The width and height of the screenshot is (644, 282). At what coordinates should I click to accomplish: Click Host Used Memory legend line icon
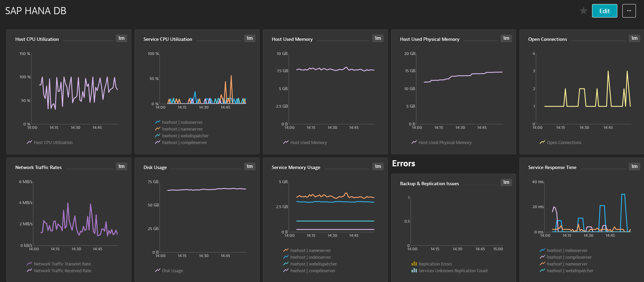(x=286, y=142)
